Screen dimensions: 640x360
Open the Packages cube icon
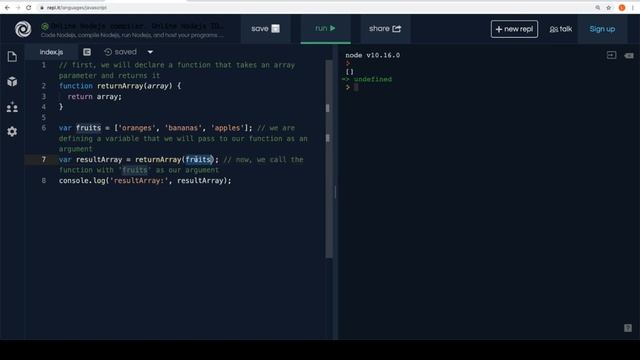[x=12, y=82]
